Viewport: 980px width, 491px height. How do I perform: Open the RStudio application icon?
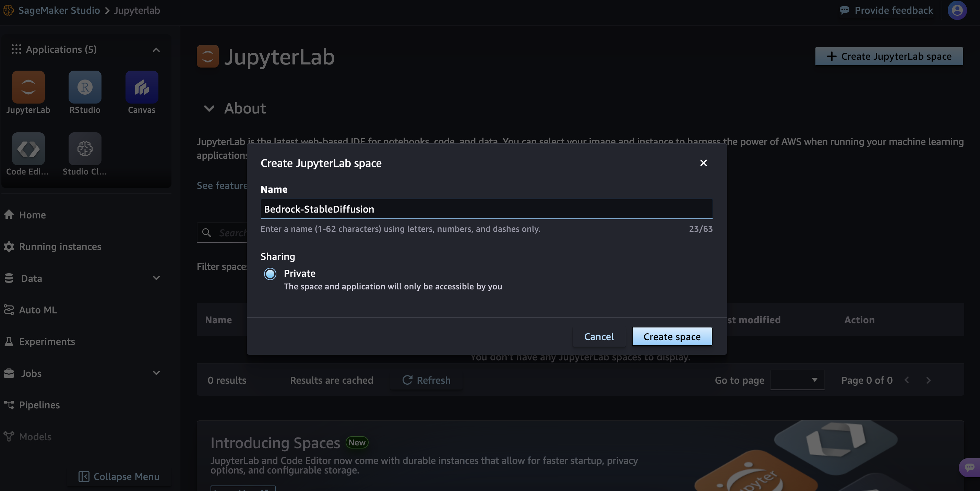[x=85, y=87]
